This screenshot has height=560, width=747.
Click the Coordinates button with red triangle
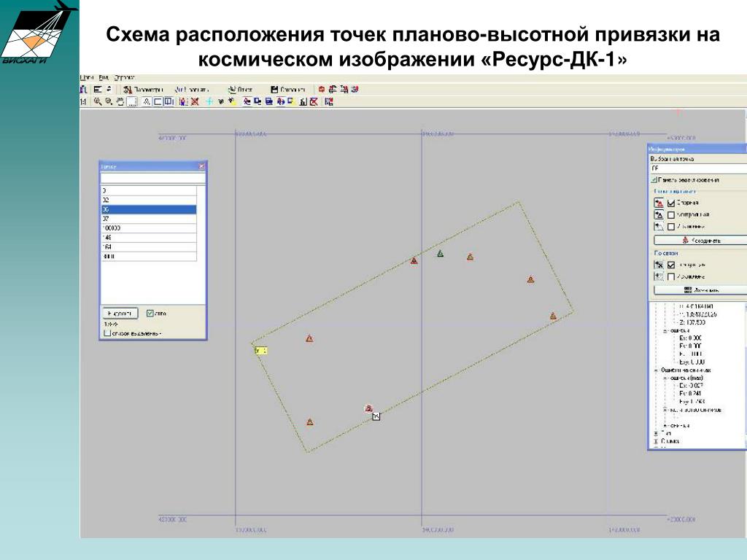click(x=700, y=241)
